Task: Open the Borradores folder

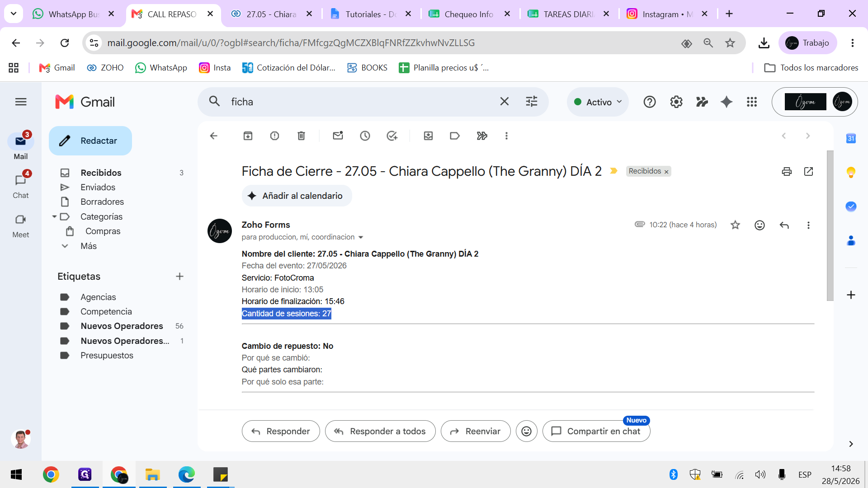Action: pyautogui.click(x=102, y=202)
